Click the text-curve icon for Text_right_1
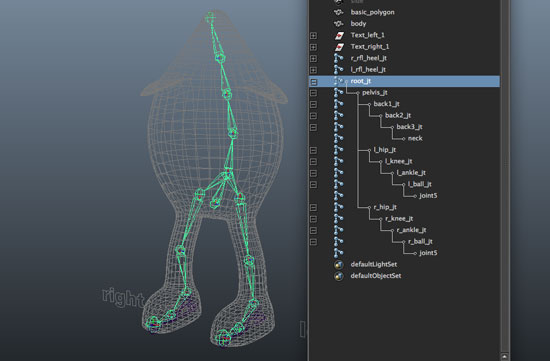The image size is (550, 361). (339, 47)
